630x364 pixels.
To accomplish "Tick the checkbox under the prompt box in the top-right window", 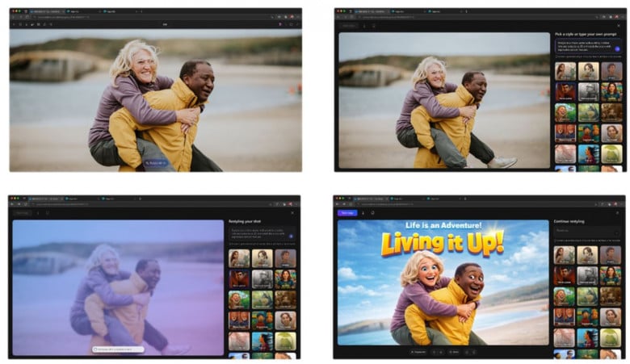I will pos(556,56).
